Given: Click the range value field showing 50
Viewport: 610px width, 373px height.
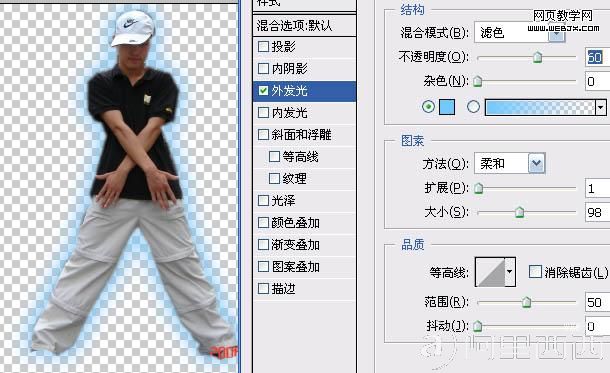Looking at the screenshot, I should (x=598, y=302).
